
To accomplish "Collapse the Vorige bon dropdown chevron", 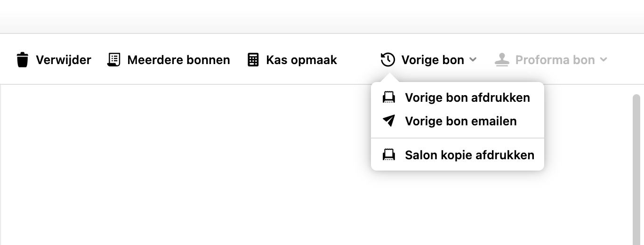I will tap(473, 60).
